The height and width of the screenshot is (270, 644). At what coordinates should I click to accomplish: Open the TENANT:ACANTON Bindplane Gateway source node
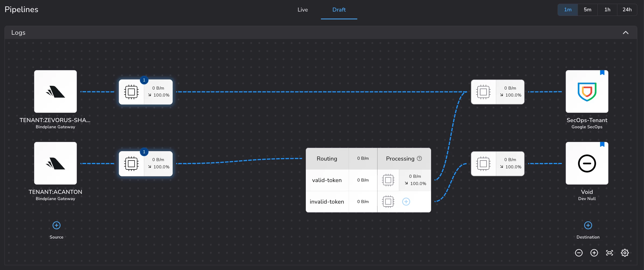55,163
